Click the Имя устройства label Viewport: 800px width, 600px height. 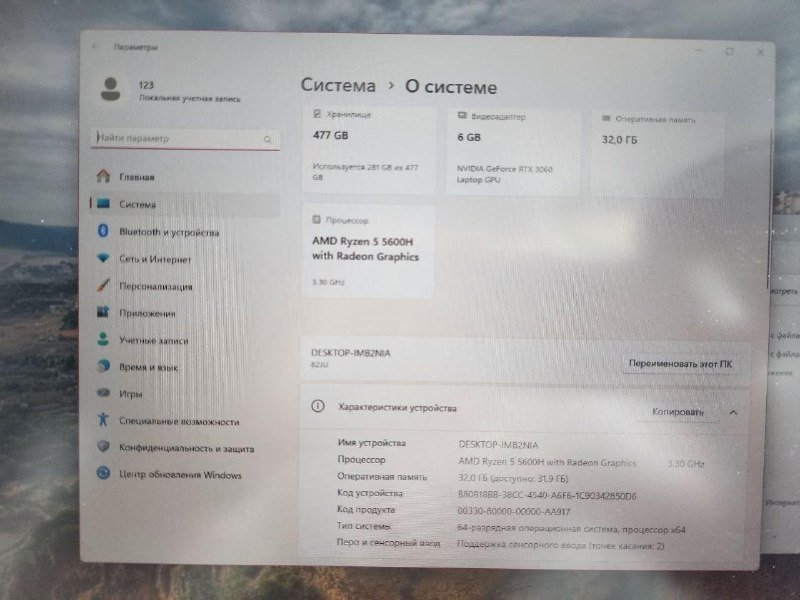click(x=371, y=443)
